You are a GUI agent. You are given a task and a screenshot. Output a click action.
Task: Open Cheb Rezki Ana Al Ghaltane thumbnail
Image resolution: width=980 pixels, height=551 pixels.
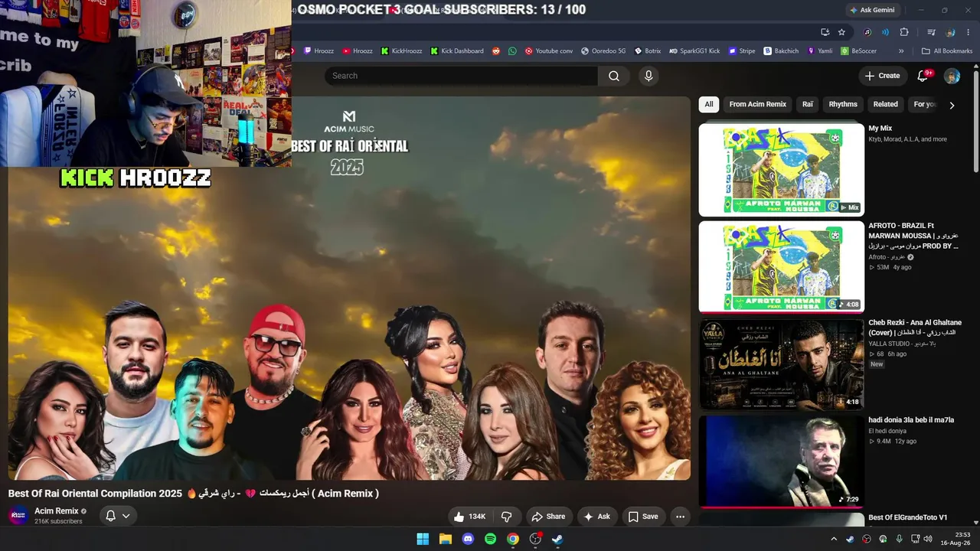tap(782, 364)
